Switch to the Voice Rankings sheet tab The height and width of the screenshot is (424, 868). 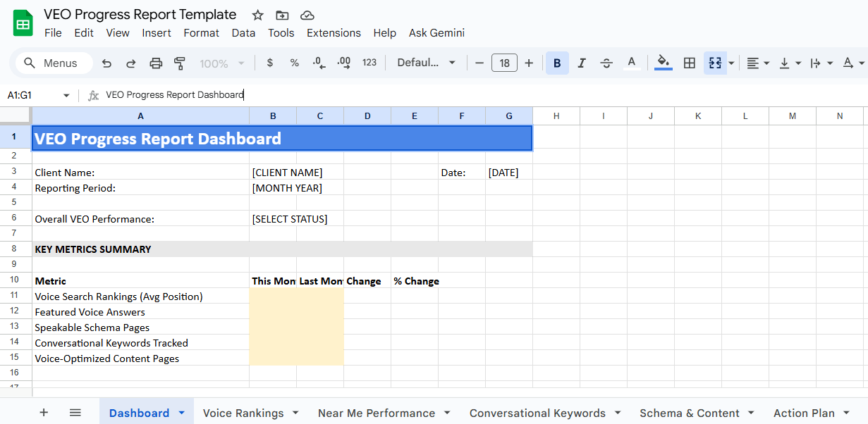(x=243, y=413)
